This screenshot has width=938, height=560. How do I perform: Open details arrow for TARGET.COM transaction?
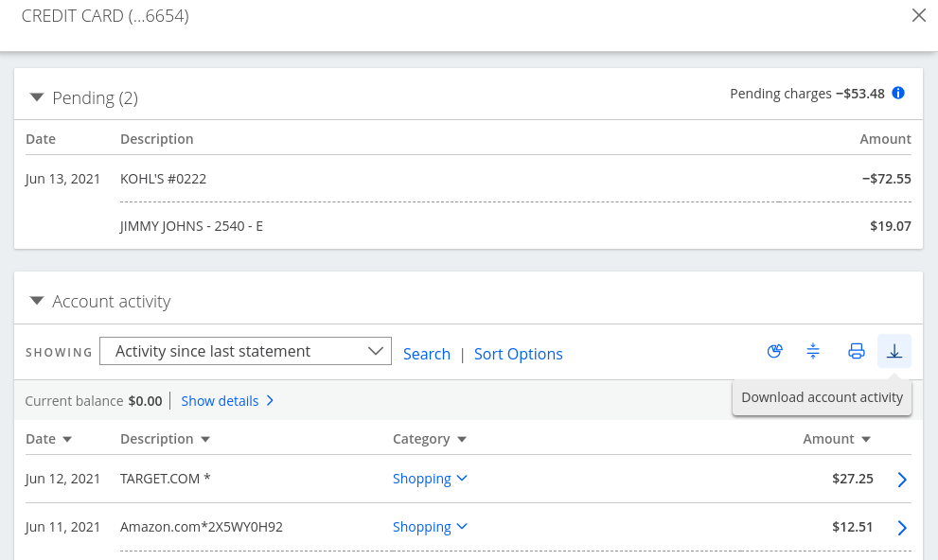coord(902,480)
